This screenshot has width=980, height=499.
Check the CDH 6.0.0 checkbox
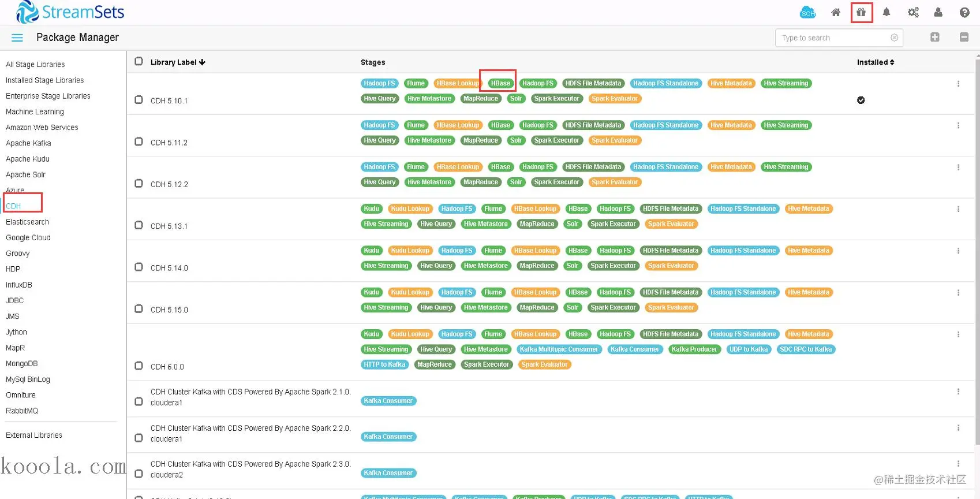click(139, 366)
